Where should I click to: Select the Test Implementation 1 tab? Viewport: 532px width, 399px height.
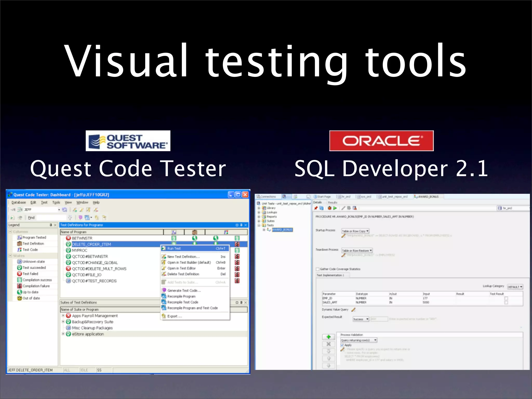point(330,275)
